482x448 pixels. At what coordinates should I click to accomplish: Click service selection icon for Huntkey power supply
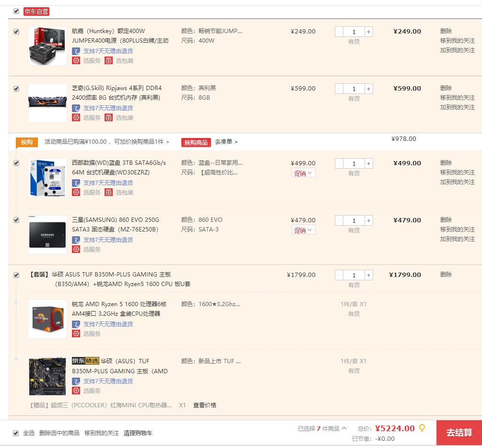[x=76, y=60]
